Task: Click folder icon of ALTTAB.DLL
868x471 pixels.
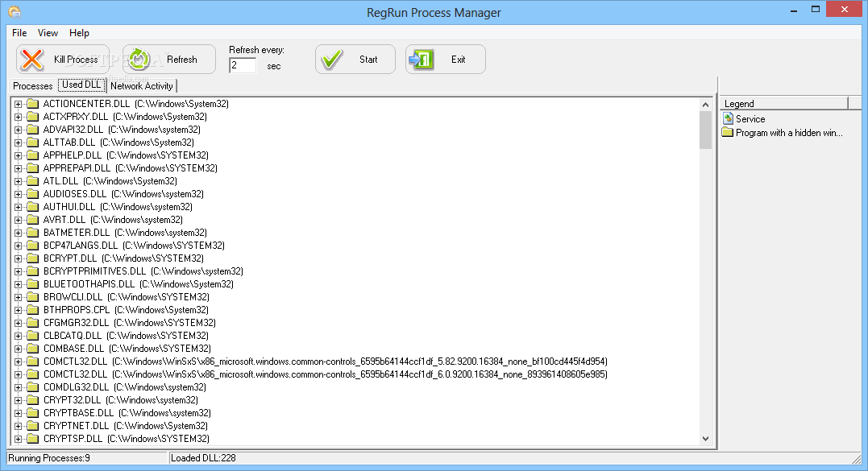Action: [x=33, y=142]
